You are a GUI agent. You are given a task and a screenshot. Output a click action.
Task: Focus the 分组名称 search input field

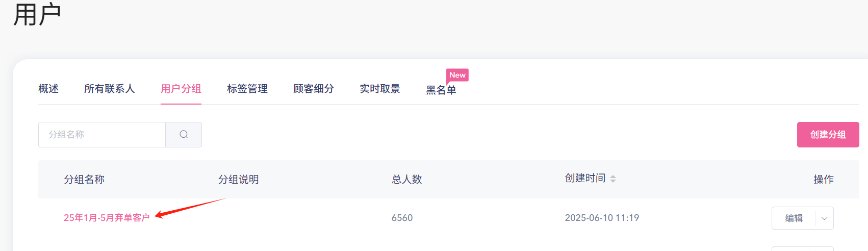pyautogui.click(x=102, y=135)
